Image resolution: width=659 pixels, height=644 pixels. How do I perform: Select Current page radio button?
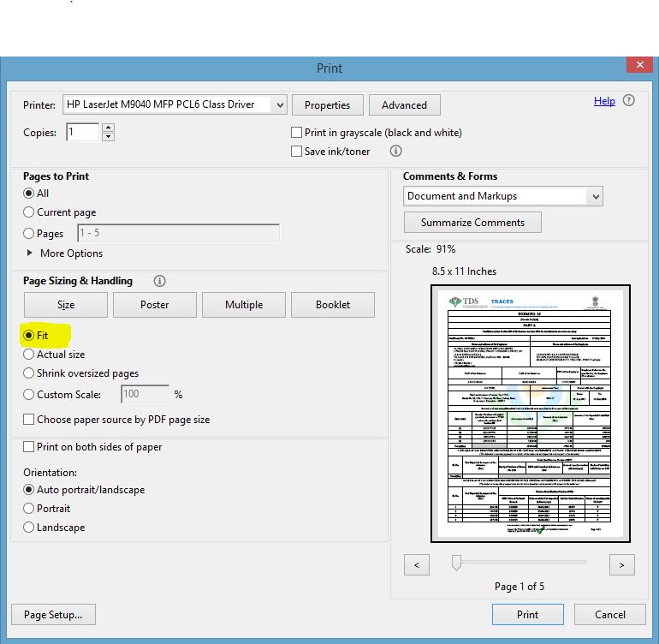click(28, 212)
